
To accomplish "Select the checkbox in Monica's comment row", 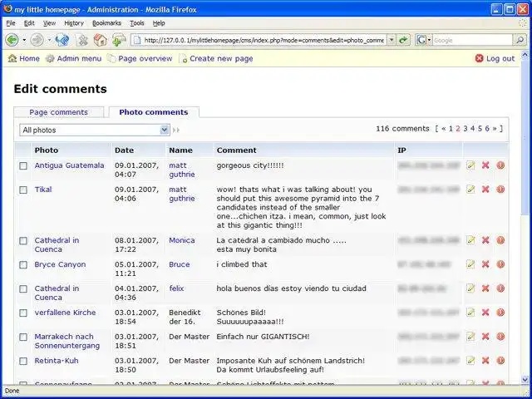I will coord(23,240).
